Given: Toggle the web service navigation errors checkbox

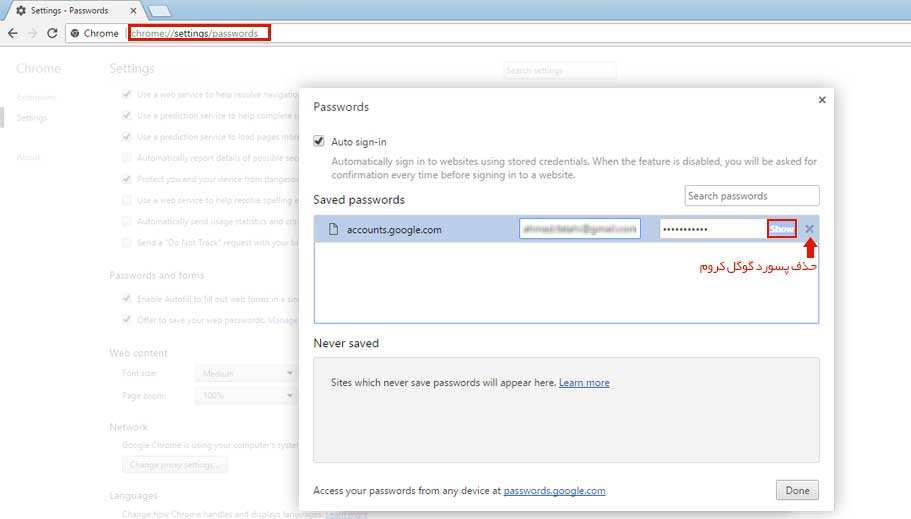Looking at the screenshot, I should pyautogui.click(x=127, y=94).
